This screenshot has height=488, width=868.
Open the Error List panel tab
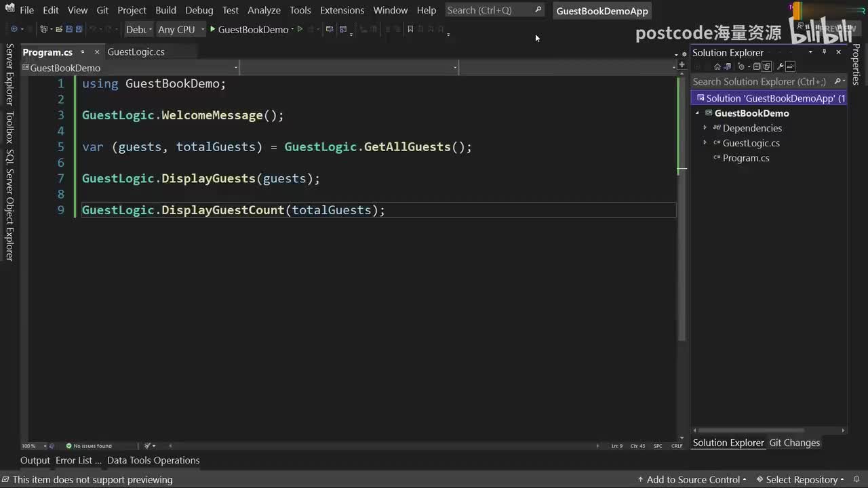(78, 460)
